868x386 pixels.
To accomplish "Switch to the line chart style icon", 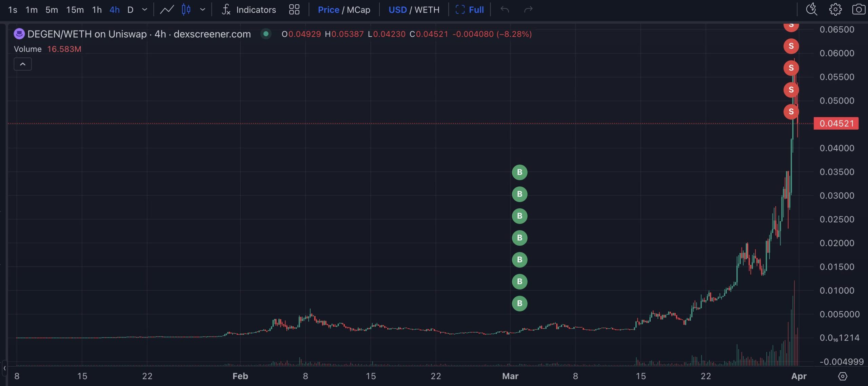I will tap(167, 10).
